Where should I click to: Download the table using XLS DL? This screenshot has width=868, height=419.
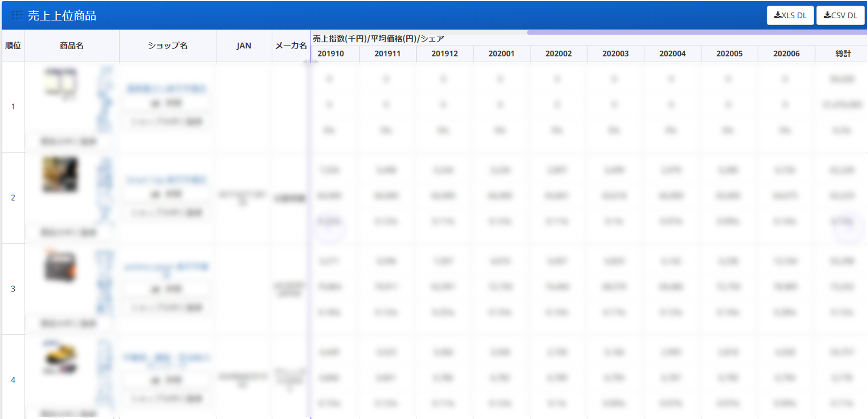[790, 16]
